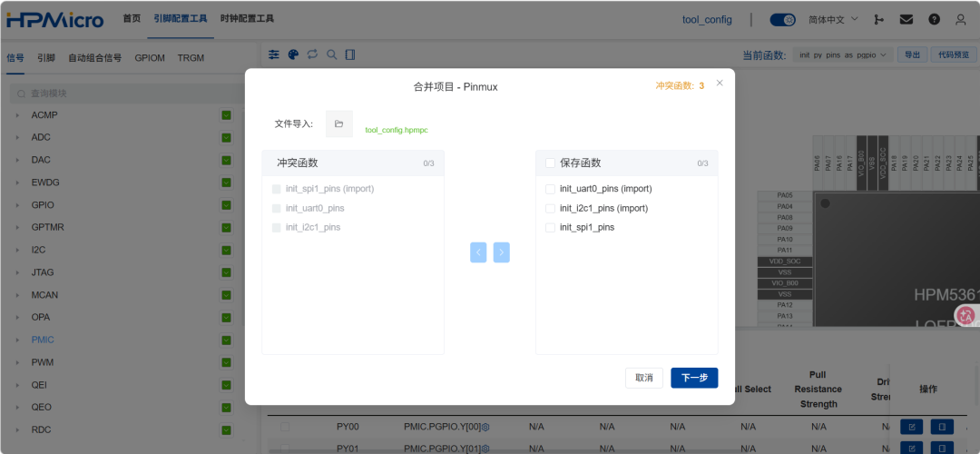This screenshot has height=454, width=980.
Task: Open the user profile icon
Action: click(961, 19)
